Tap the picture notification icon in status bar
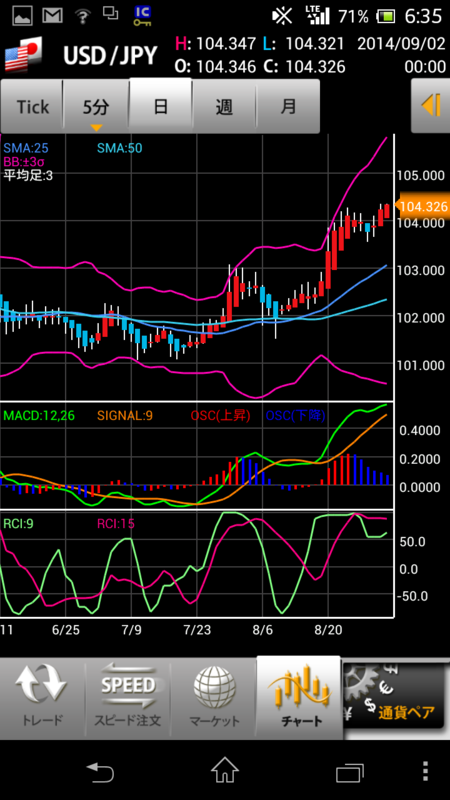This screenshot has width=450, height=800. 22,16
